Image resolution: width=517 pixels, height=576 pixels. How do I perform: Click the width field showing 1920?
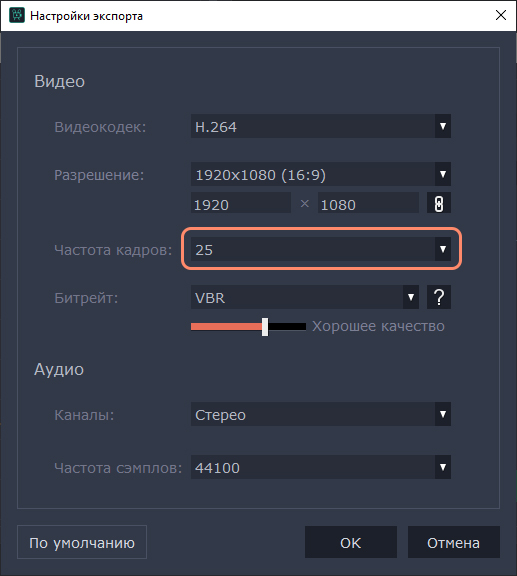point(241,204)
